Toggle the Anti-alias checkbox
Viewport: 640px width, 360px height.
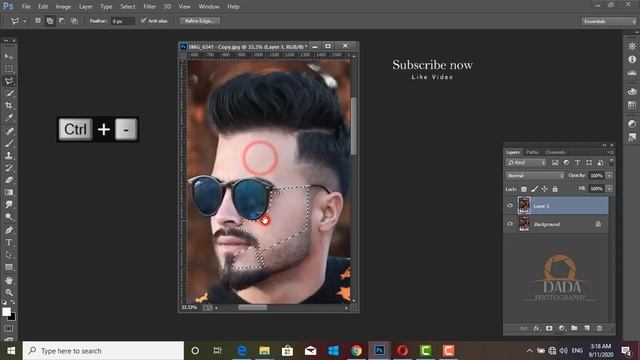click(143, 20)
